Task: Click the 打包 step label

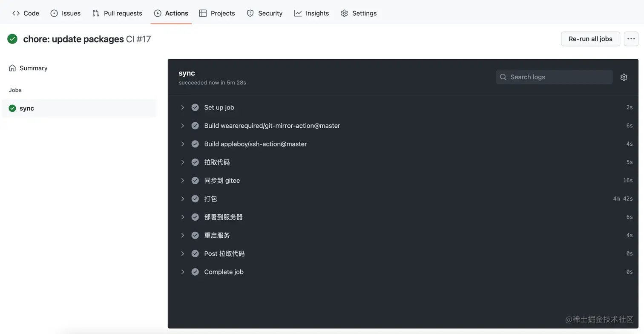Action: click(210, 199)
